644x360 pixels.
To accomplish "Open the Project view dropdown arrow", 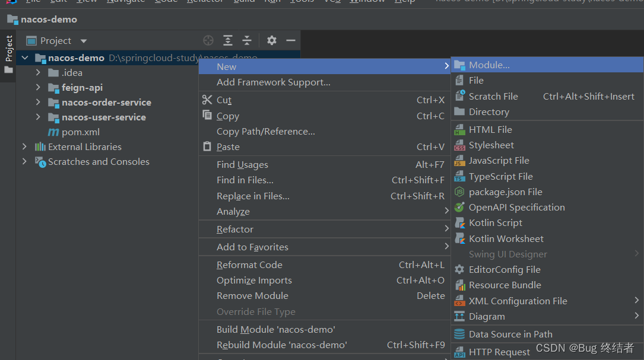I will [x=84, y=41].
